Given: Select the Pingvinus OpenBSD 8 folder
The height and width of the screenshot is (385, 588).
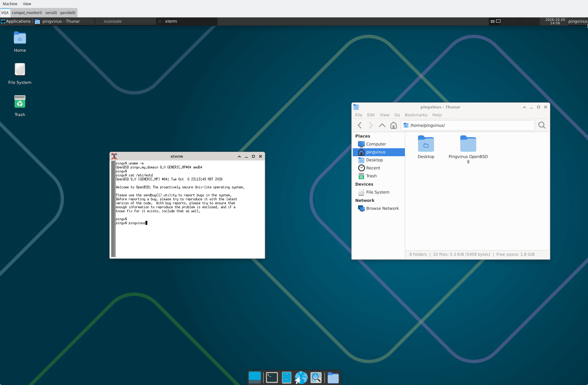Looking at the screenshot, I should coord(468,150).
